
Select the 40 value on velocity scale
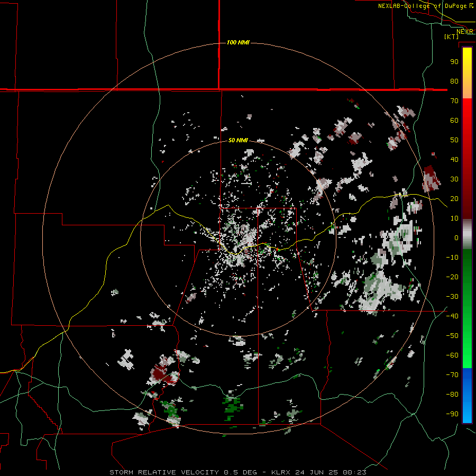pyautogui.click(x=454, y=159)
